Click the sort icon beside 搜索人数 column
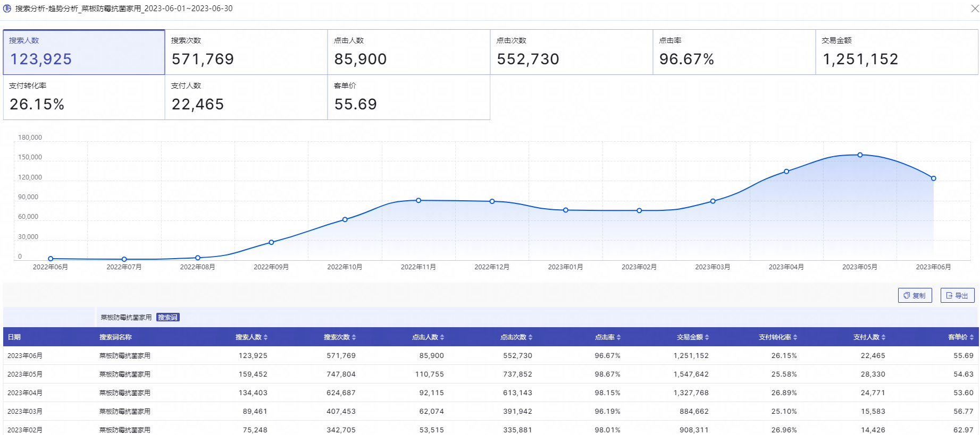This screenshot has width=980, height=435. coord(265,337)
